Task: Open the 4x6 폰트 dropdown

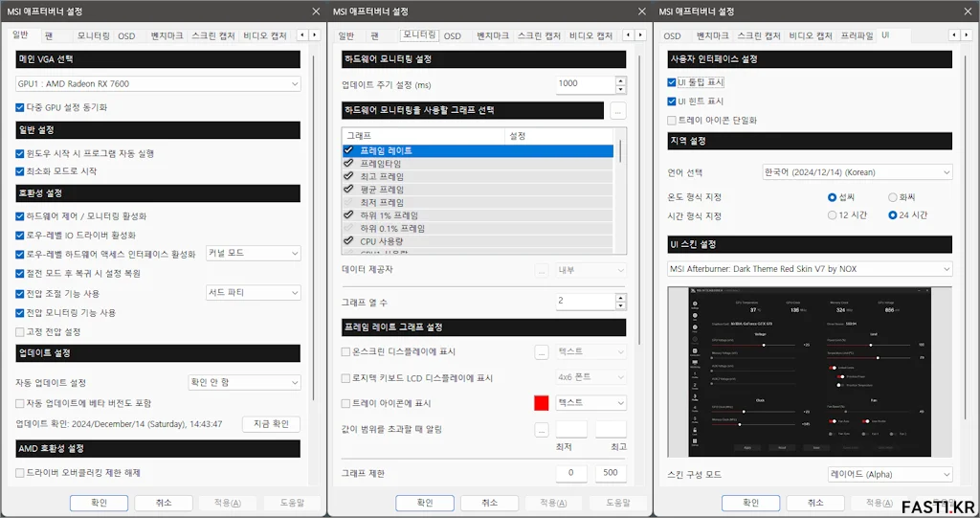Action: pos(590,377)
